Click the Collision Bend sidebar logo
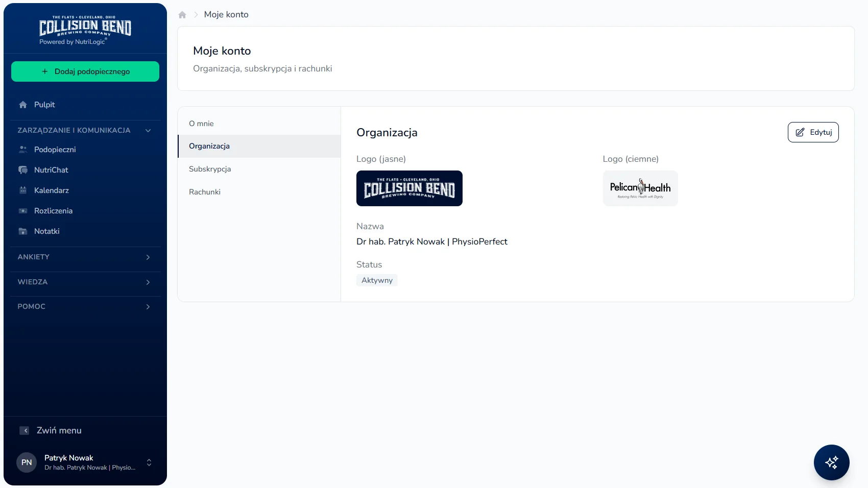Screen dimensions: 868x488 [x=85, y=27]
